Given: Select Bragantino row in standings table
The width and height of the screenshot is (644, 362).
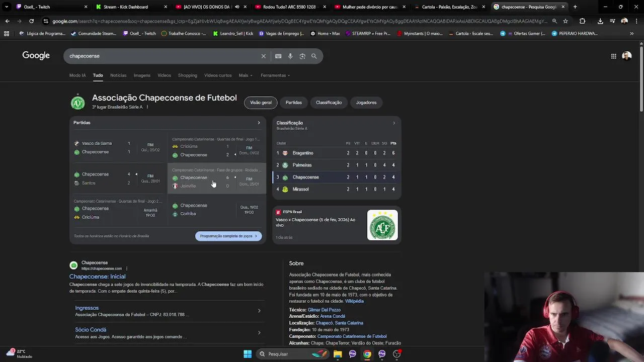Looking at the screenshot, I should tap(336, 153).
